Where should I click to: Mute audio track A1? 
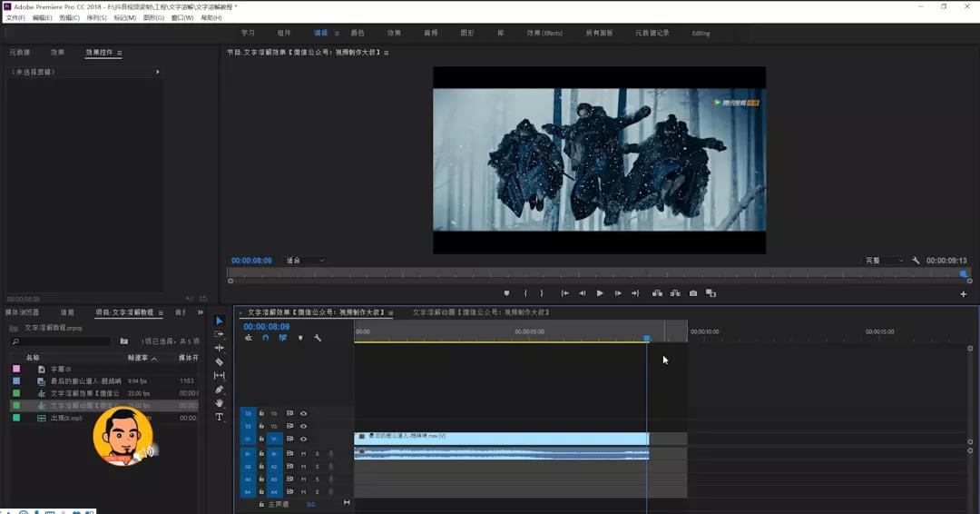click(x=304, y=454)
